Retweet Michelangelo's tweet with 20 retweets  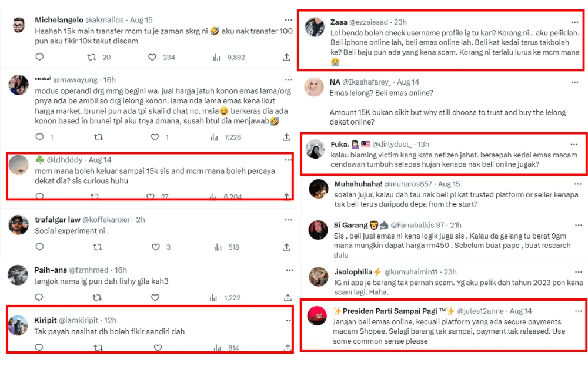coord(92,57)
